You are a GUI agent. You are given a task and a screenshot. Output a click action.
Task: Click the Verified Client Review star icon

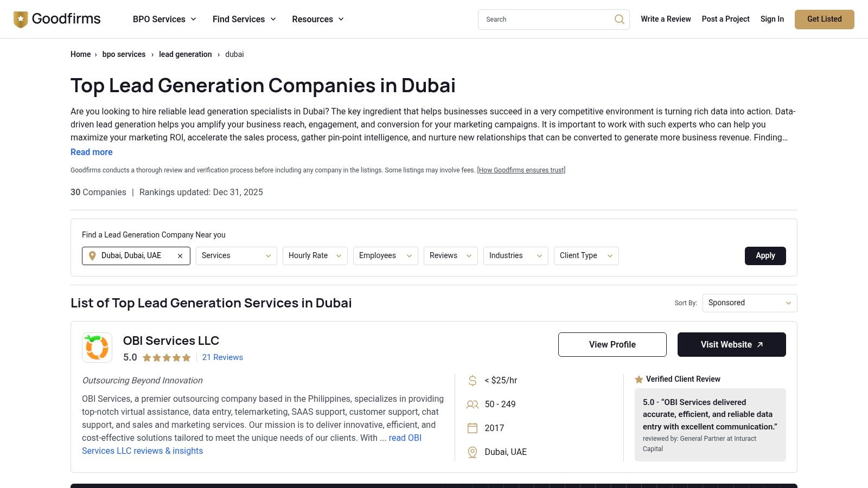click(638, 379)
